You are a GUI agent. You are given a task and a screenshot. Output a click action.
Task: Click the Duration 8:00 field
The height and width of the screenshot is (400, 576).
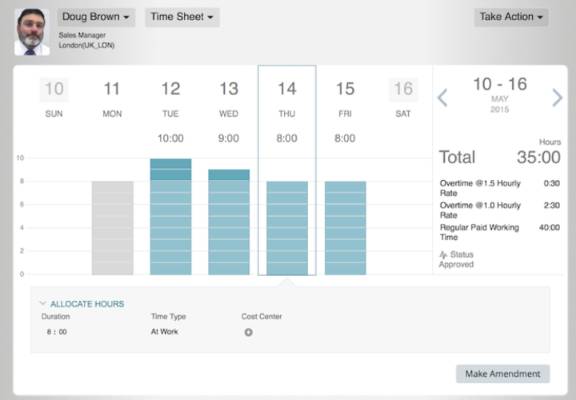pos(57,332)
